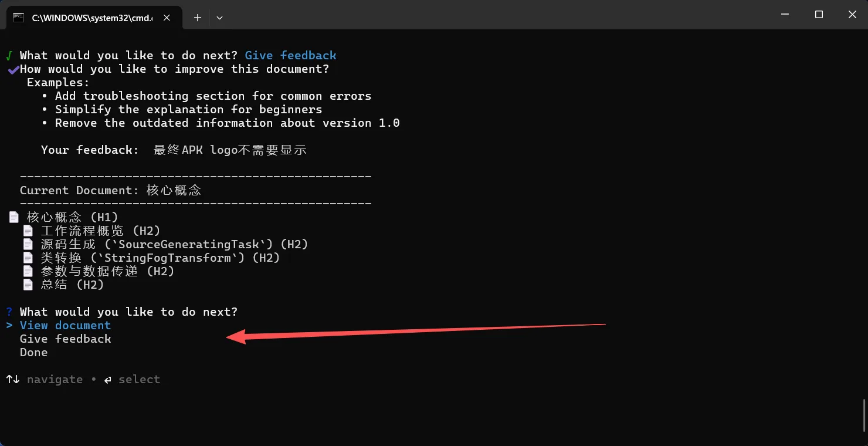Click the terminal scrollbar thumb
Image resolution: width=868 pixels, height=446 pixels.
(x=863, y=415)
